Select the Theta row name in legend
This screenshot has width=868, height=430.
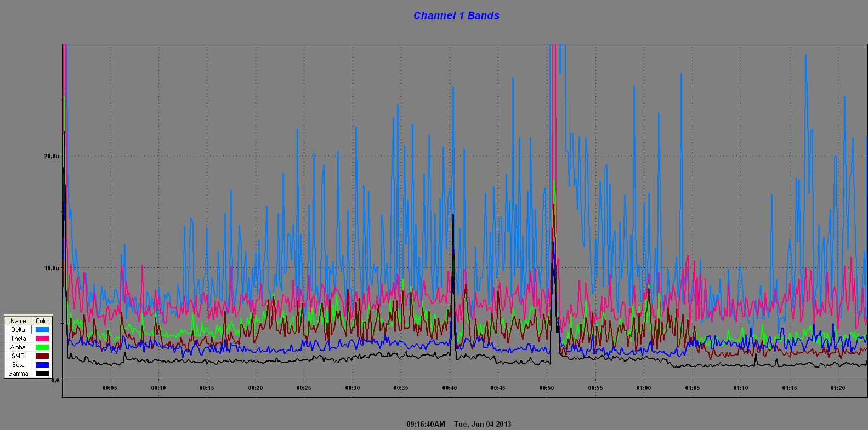pos(18,339)
